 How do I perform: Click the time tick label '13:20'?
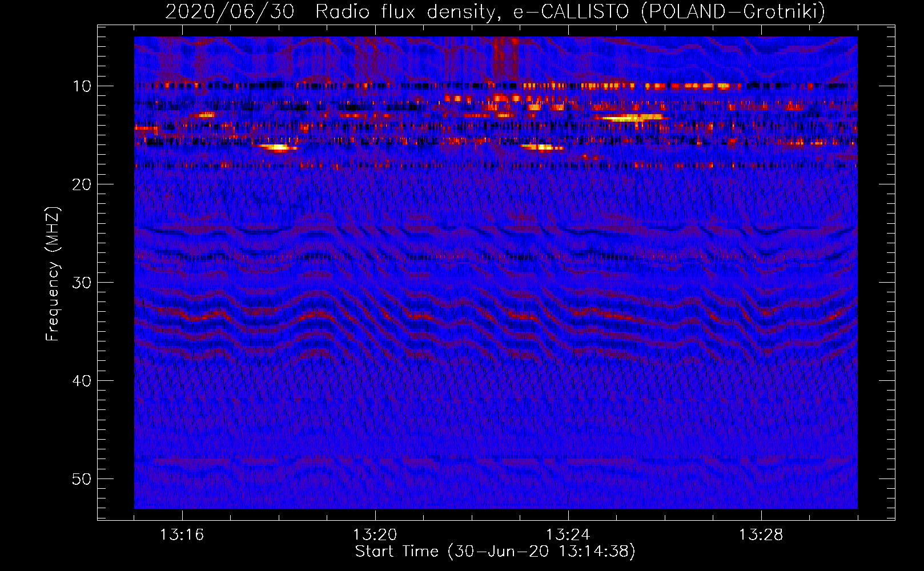pyautogui.click(x=375, y=535)
